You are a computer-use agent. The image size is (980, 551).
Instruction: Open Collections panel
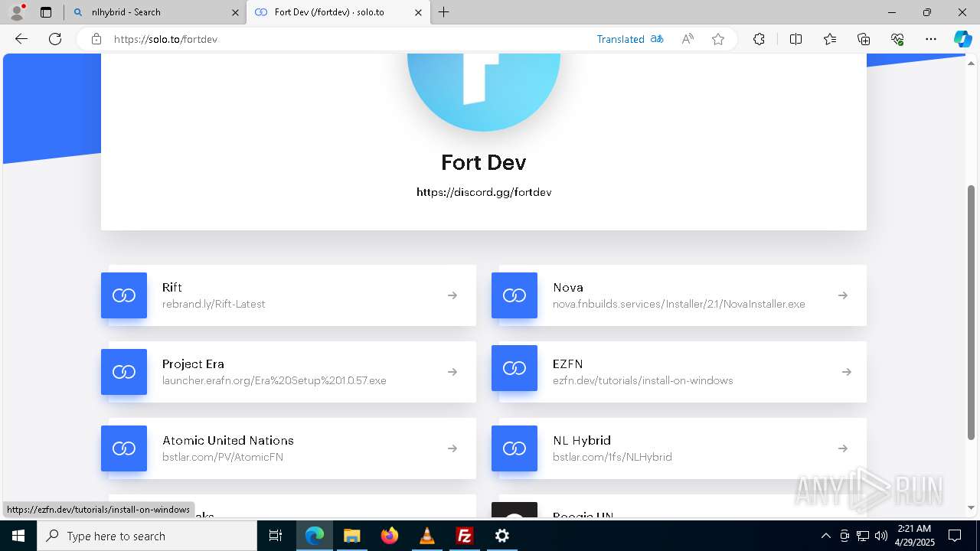[x=864, y=39]
